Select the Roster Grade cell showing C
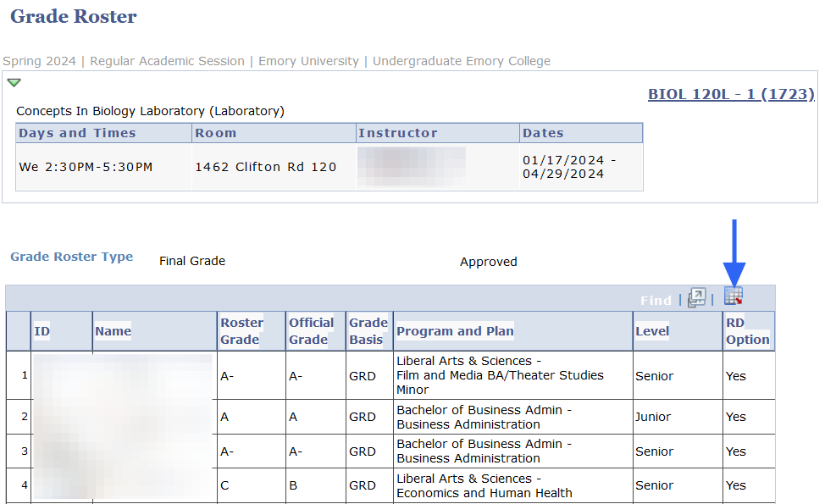The image size is (836, 504). pyautogui.click(x=224, y=485)
